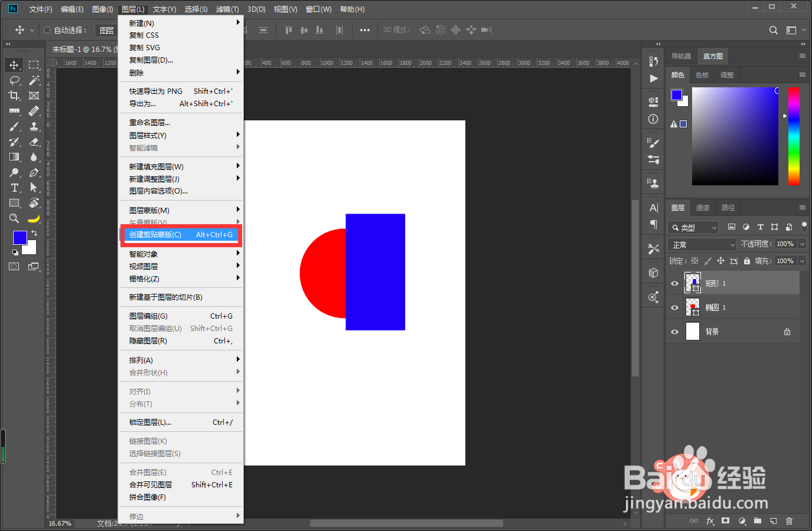Toggle filter for pixel layers
812x531 pixels.
click(x=732, y=227)
